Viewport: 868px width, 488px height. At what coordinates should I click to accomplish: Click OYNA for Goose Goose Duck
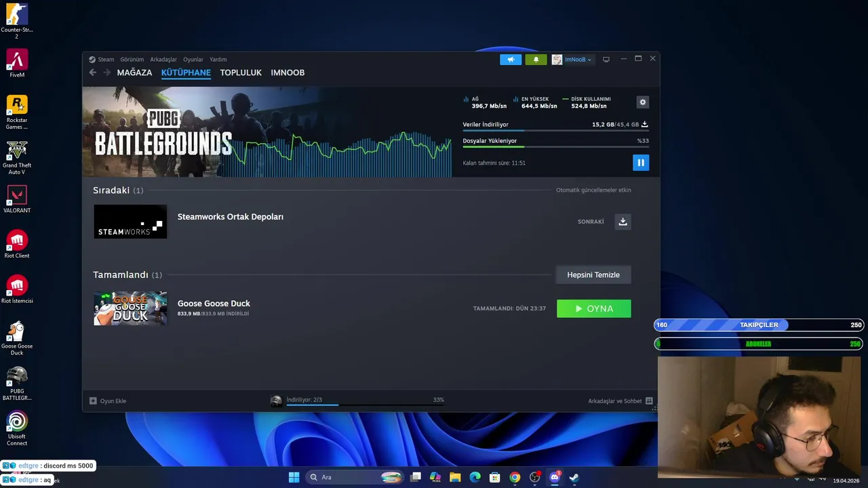(594, 308)
